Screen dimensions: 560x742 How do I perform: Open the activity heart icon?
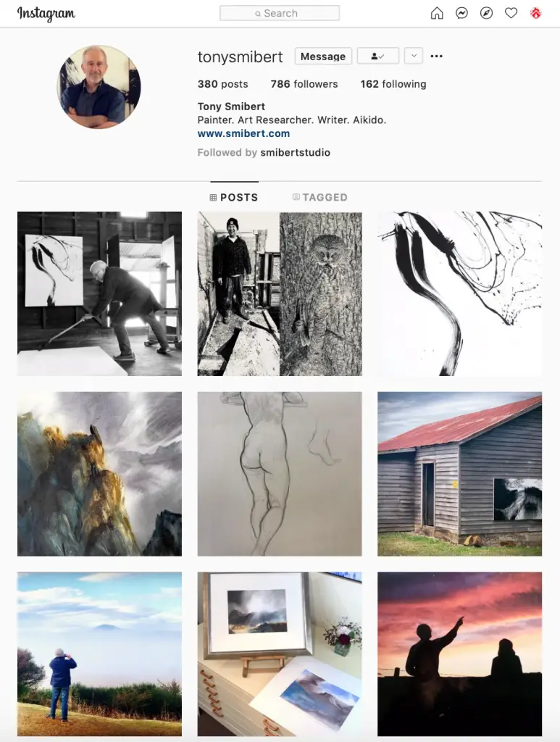[x=511, y=13]
